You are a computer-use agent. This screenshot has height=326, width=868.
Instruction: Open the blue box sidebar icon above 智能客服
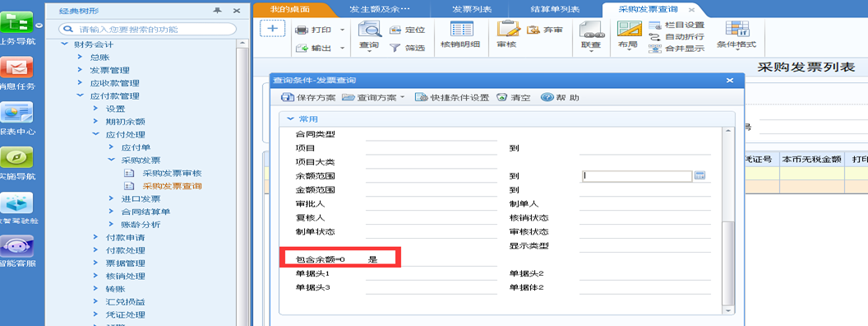pos(16,203)
